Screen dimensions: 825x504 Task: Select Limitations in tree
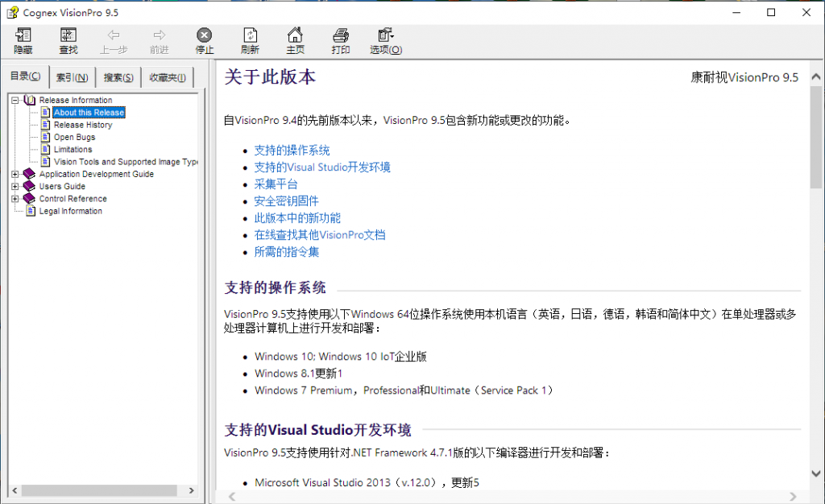73,149
